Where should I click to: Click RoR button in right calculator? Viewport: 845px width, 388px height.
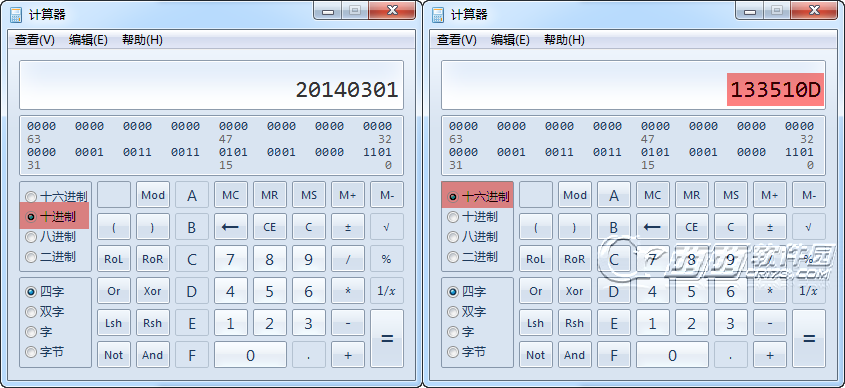tap(574, 259)
